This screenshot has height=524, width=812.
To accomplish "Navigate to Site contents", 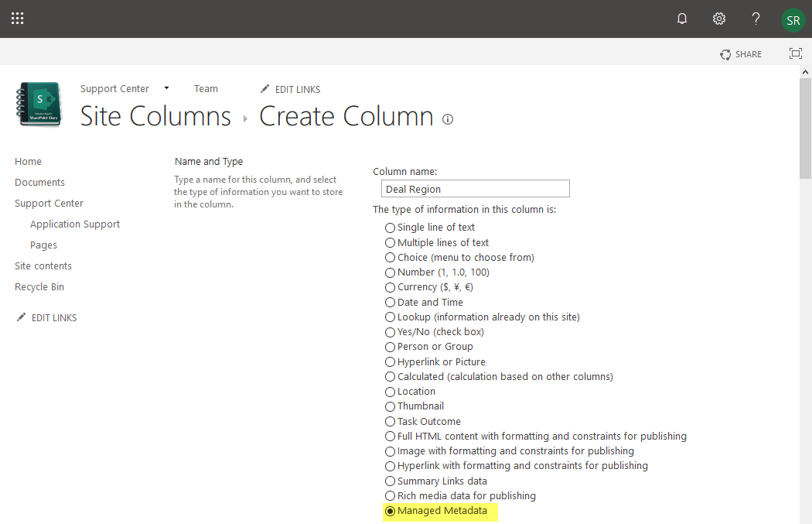I will click(43, 265).
